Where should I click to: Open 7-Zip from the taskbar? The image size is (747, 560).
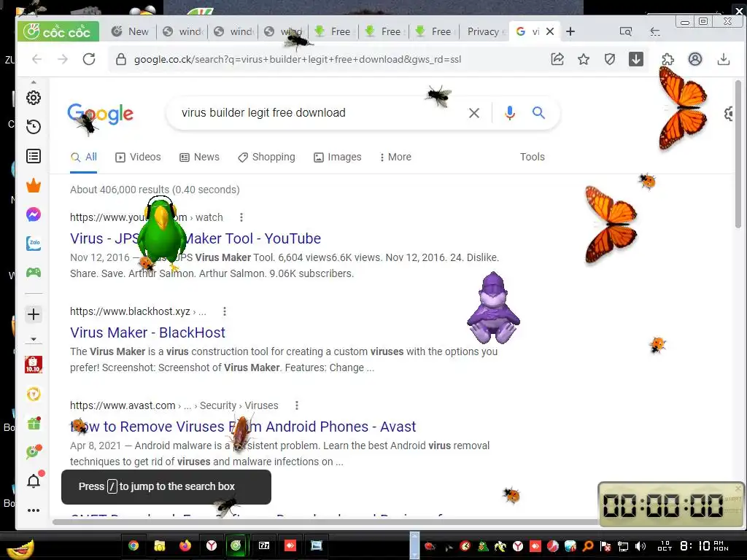(x=264, y=545)
